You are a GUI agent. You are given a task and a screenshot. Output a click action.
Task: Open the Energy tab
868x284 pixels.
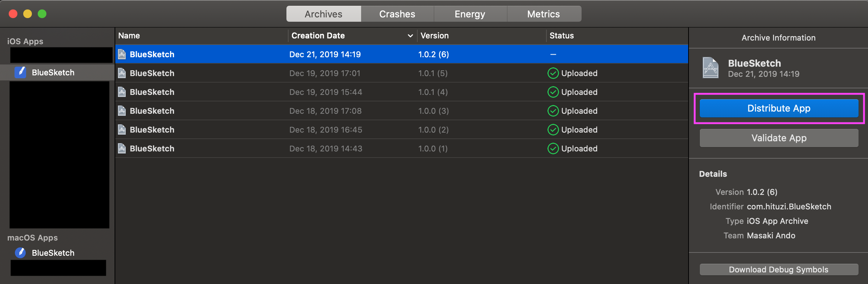click(470, 14)
